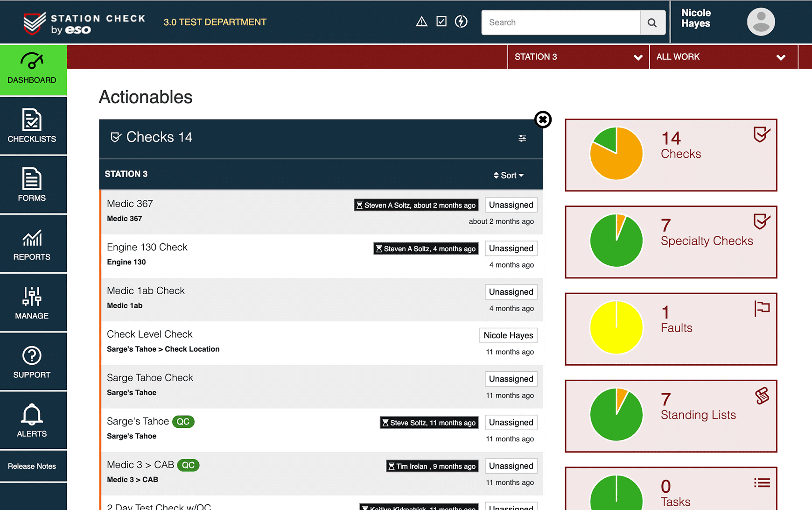
Task: Click the STATION 3 list header
Action: click(126, 174)
